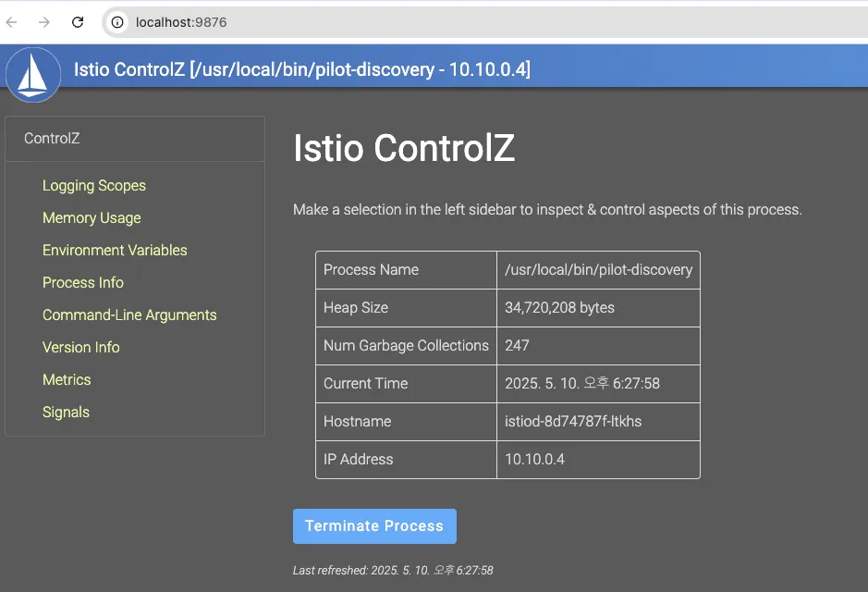The image size is (868, 592).
Task: Reload the page with the refresh icon
Action: tap(78, 22)
